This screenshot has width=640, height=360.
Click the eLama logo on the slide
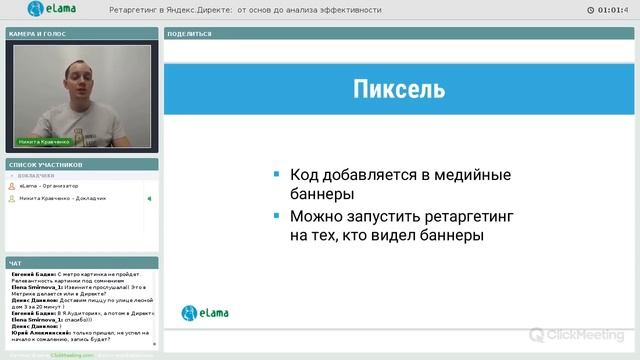click(205, 313)
